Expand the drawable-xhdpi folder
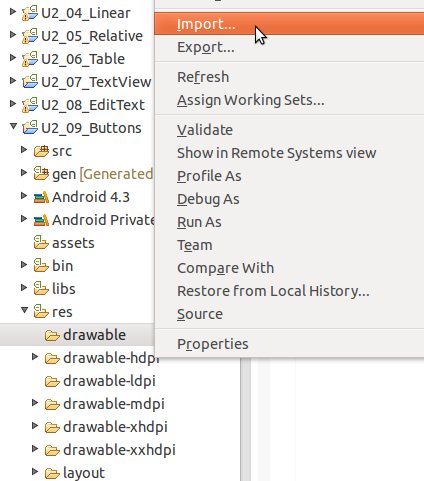Screen dimensions: 424x481 coord(35,425)
